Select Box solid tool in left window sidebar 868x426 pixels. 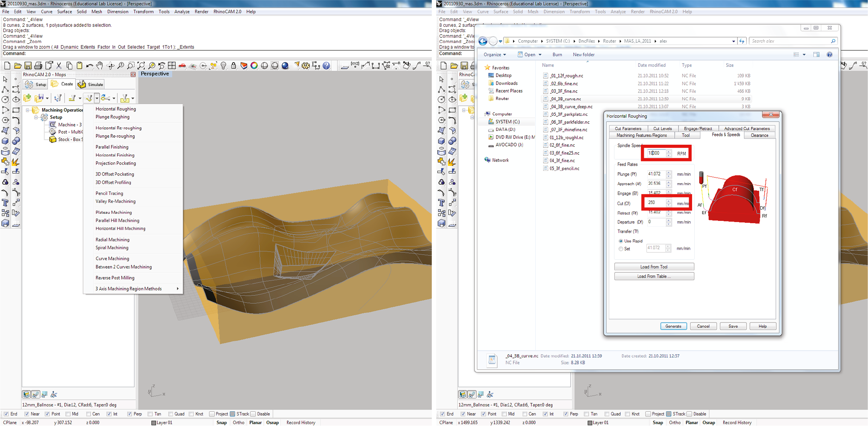tap(5, 141)
